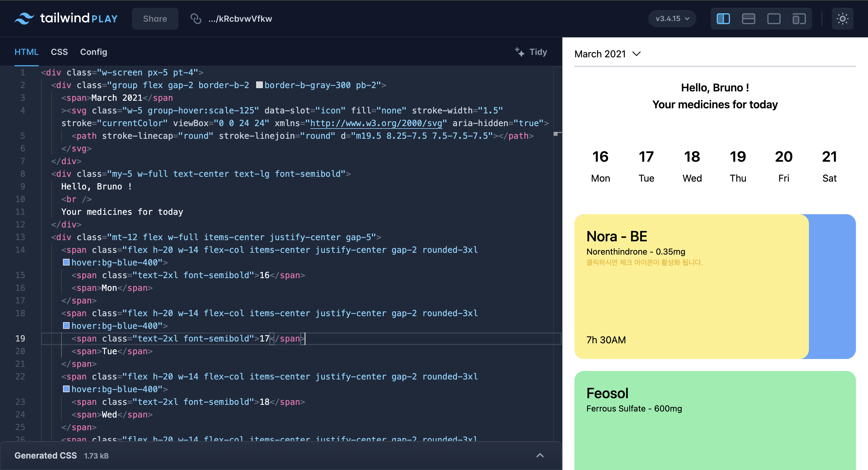Click the hover:bg-blue-400 swatch after line 18
This screenshot has width=868, height=470.
pyautogui.click(x=66, y=326)
